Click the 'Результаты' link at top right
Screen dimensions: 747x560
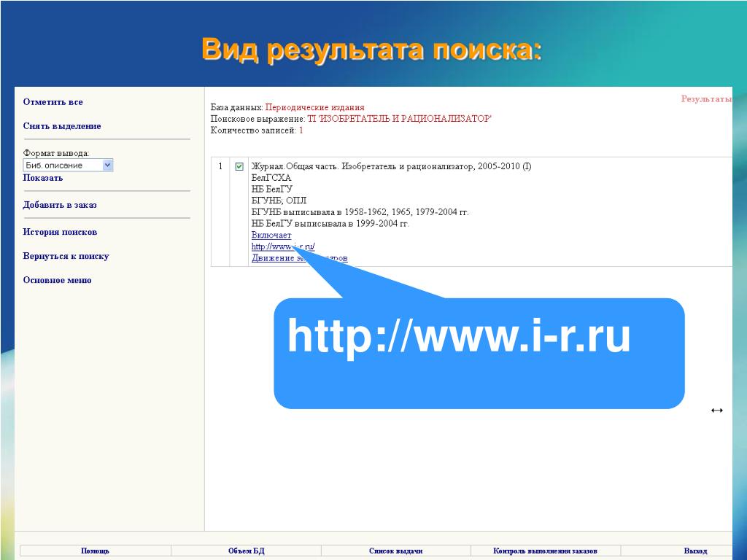pos(706,99)
